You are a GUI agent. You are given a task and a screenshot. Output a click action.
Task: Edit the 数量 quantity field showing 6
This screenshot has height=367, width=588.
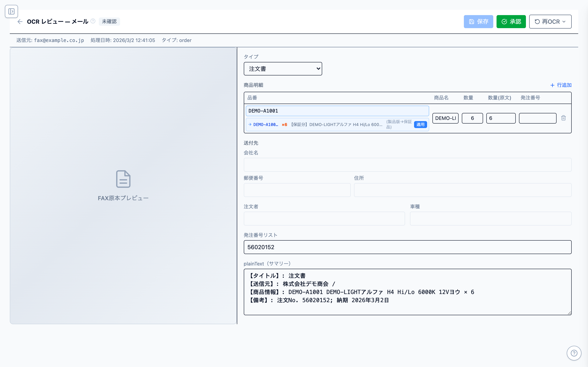click(472, 118)
